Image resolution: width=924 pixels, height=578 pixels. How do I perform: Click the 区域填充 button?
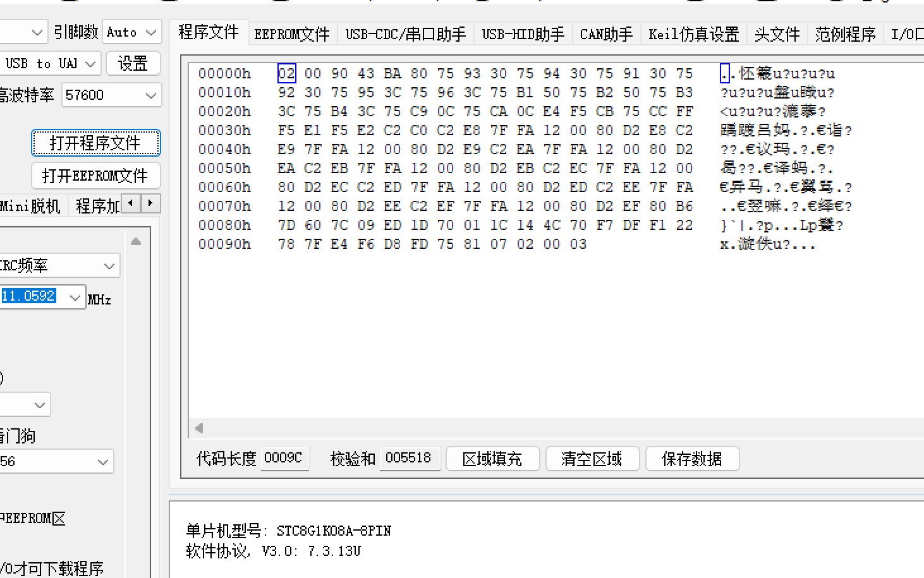(492, 459)
